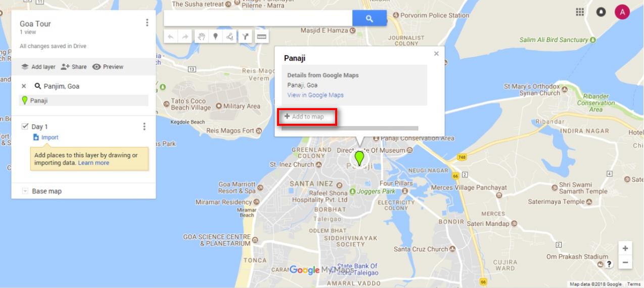Click Preview with the eye icon
Screen dimensions: 644x288
pyautogui.click(x=108, y=67)
